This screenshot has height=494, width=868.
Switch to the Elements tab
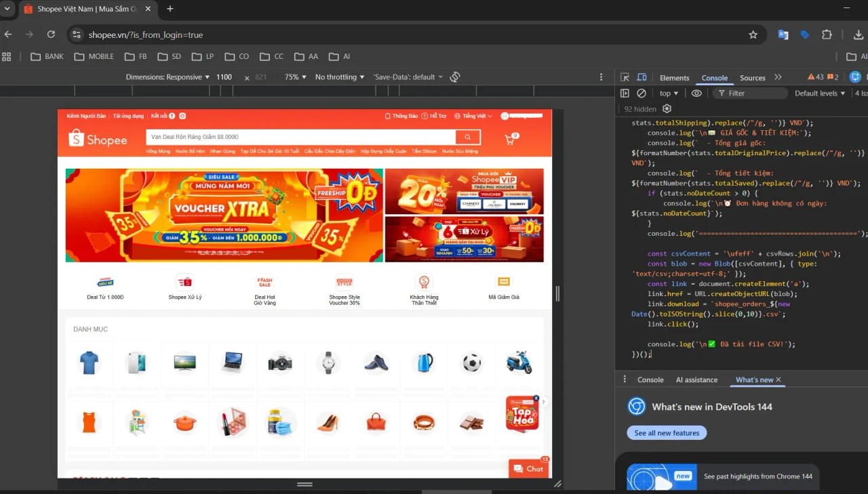click(x=674, y=77)
